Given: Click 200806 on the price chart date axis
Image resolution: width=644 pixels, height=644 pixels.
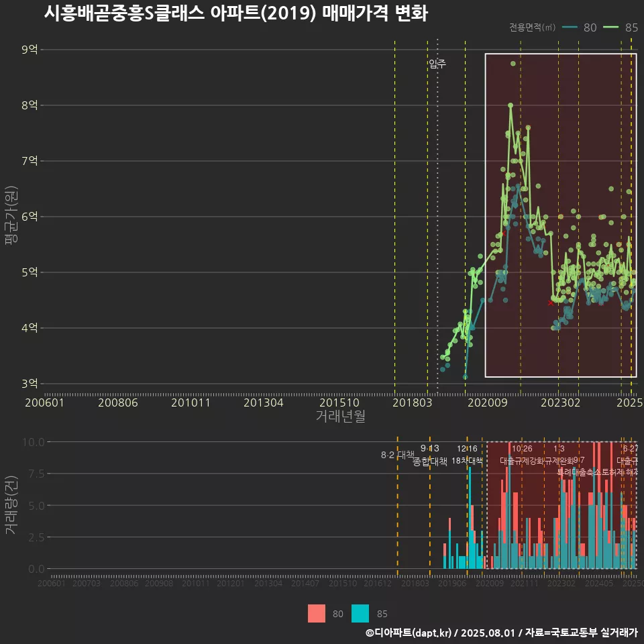Looking at the screenshot, I should point(118,402).
